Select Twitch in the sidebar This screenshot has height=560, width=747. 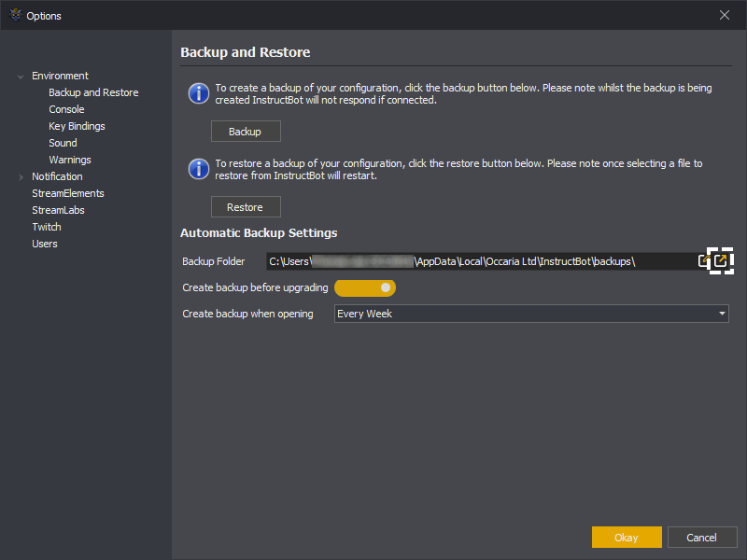47,227
